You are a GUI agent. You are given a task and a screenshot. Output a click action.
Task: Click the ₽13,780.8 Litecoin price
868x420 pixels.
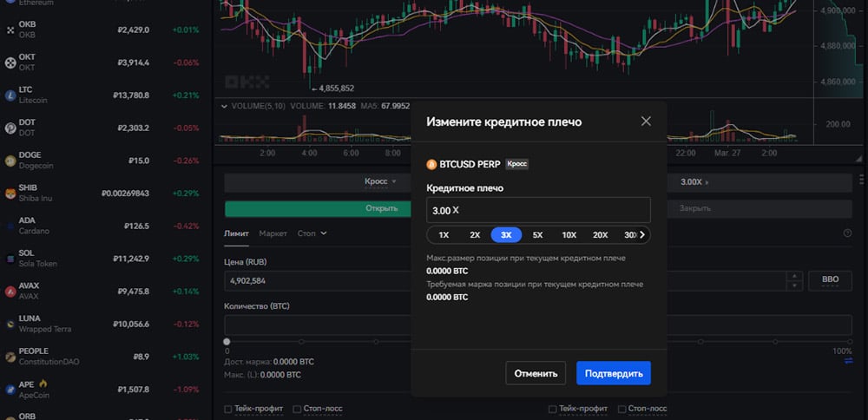tap(131, 95)
